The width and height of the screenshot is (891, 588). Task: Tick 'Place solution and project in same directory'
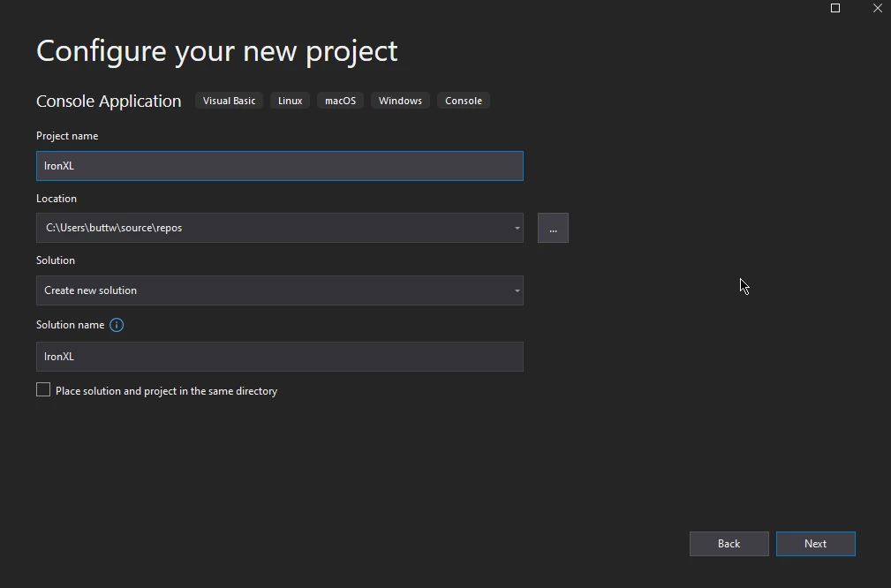point(43,390)
